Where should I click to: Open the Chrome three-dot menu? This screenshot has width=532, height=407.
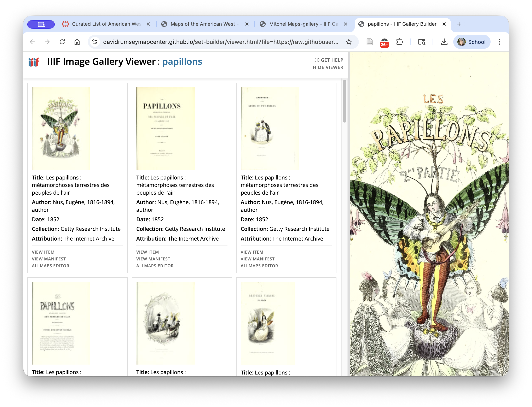pyautogui.click(x=499, y=42)
